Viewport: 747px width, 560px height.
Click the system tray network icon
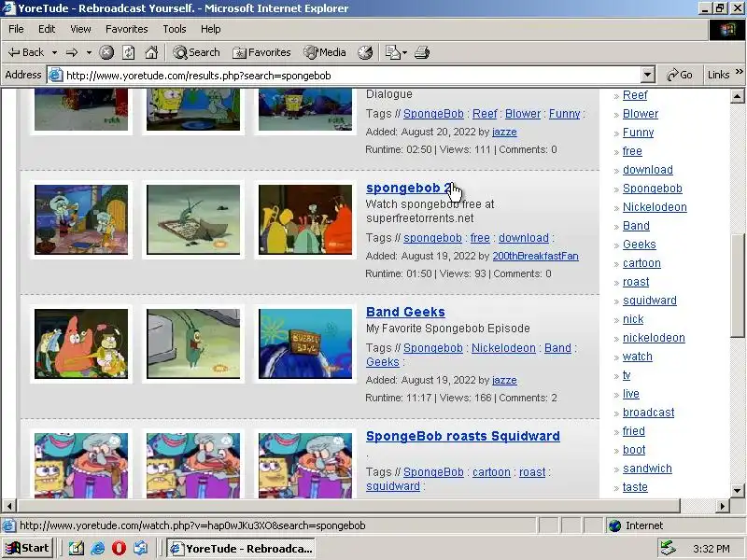668,549
